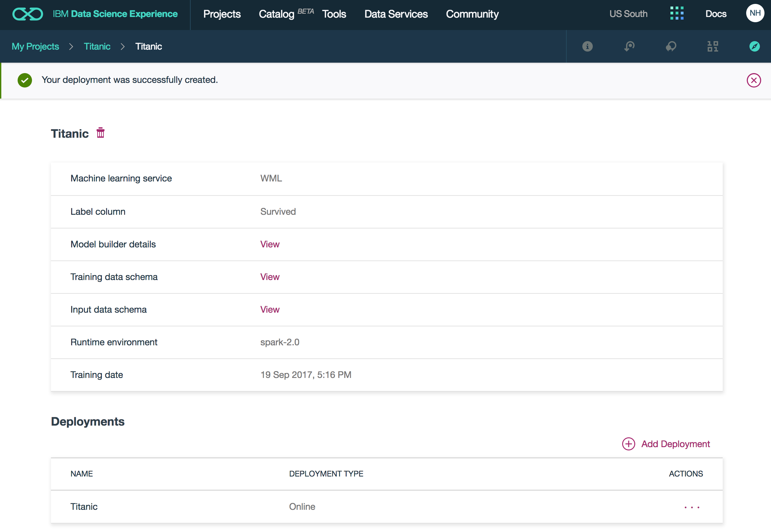Screen dimensions: 771x532
Task: Click the Runtime environment label
Action: [114, 342]
